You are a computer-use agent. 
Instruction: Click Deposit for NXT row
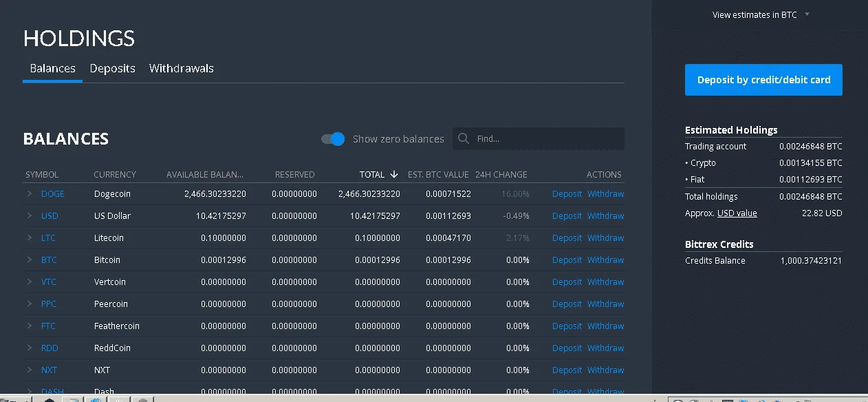click(x=567, y=370)
